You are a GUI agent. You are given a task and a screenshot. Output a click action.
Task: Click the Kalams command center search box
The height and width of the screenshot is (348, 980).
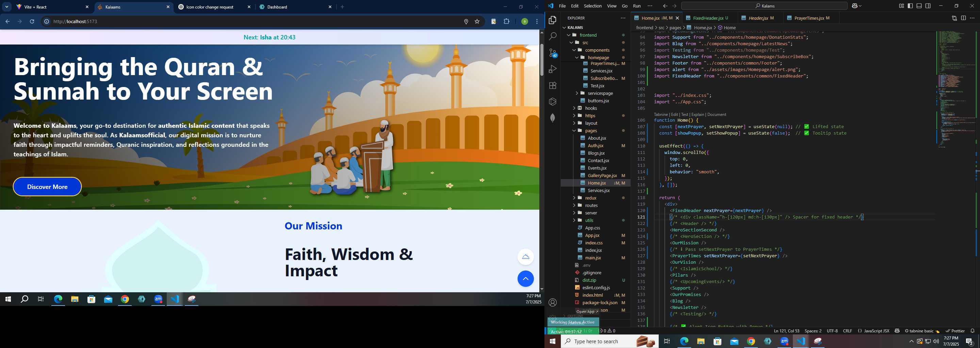tap(764, 6)
